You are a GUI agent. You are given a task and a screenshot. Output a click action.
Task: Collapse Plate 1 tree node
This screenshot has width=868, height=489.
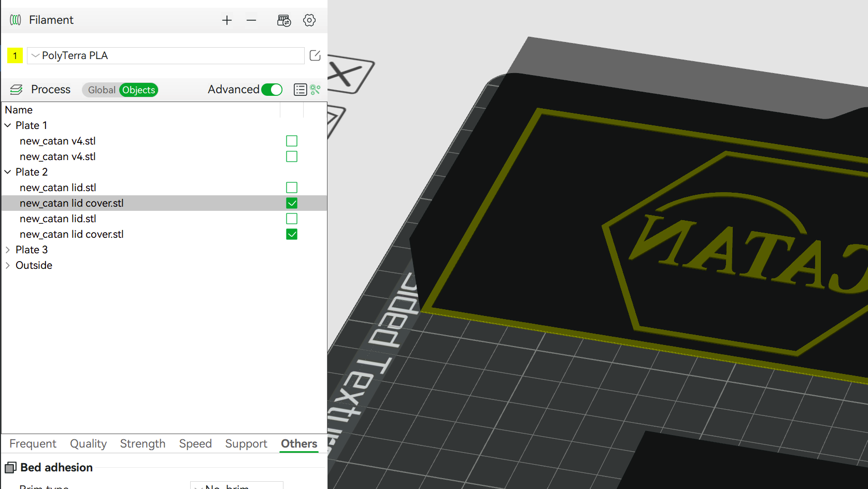(x=8, y=125)
